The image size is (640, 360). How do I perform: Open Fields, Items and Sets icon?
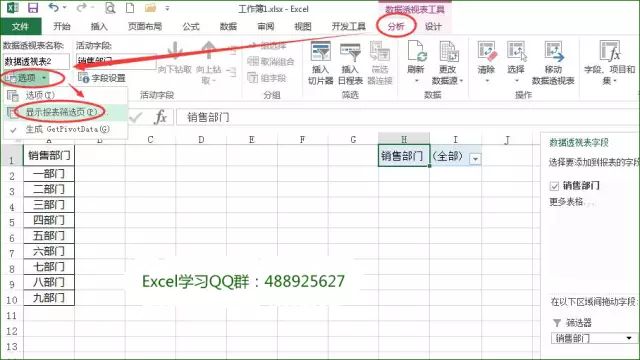click(610, 51)
